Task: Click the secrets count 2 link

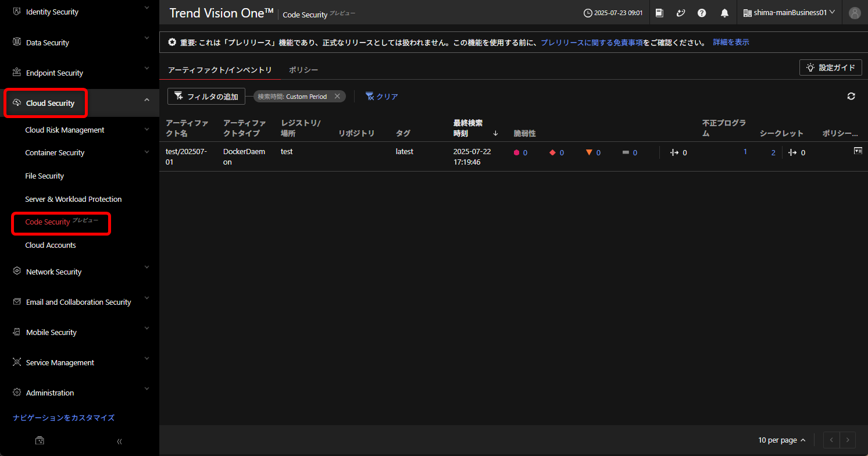Action: 773,152
